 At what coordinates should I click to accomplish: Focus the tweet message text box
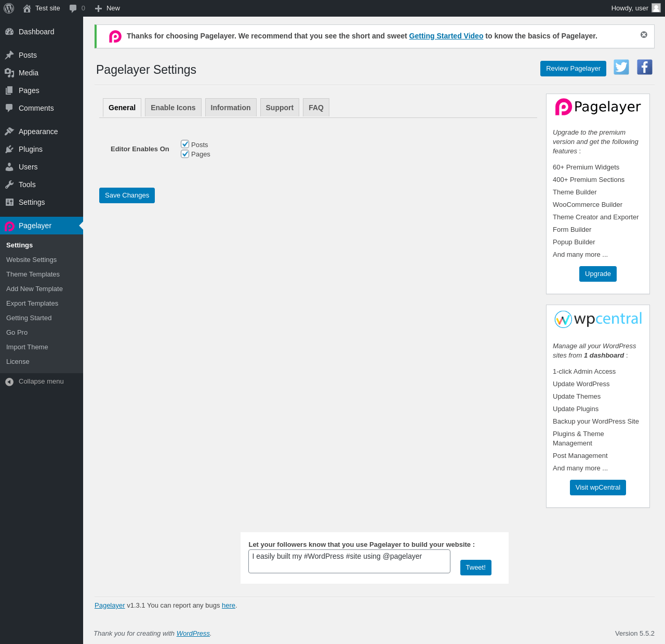pyautogui.click(x=349, y=561)
